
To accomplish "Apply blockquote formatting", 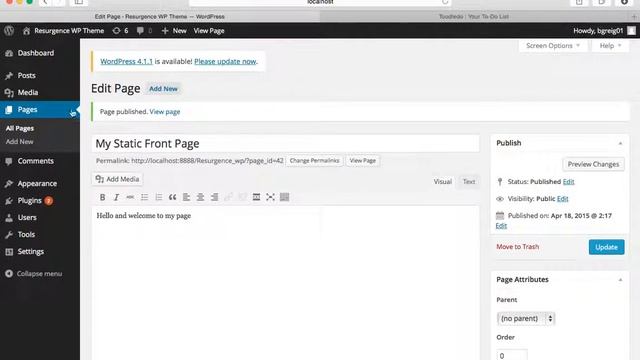I will (x=172, y=198).
